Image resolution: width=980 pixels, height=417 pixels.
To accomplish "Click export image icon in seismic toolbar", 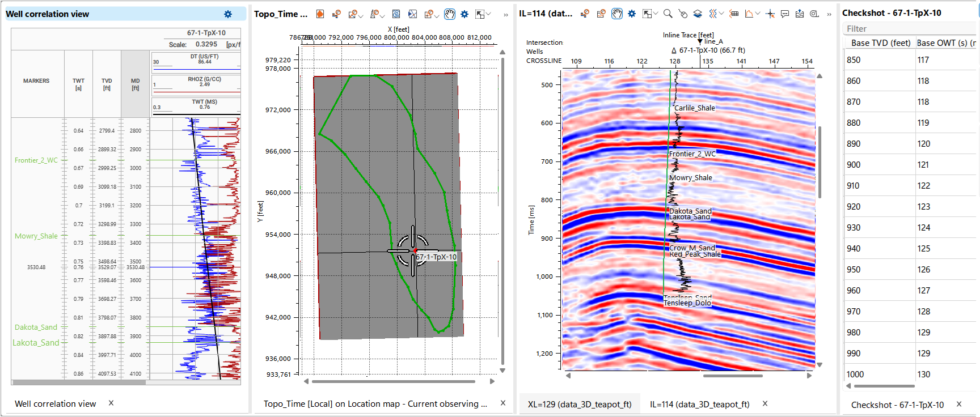I will tap(800, 14).
